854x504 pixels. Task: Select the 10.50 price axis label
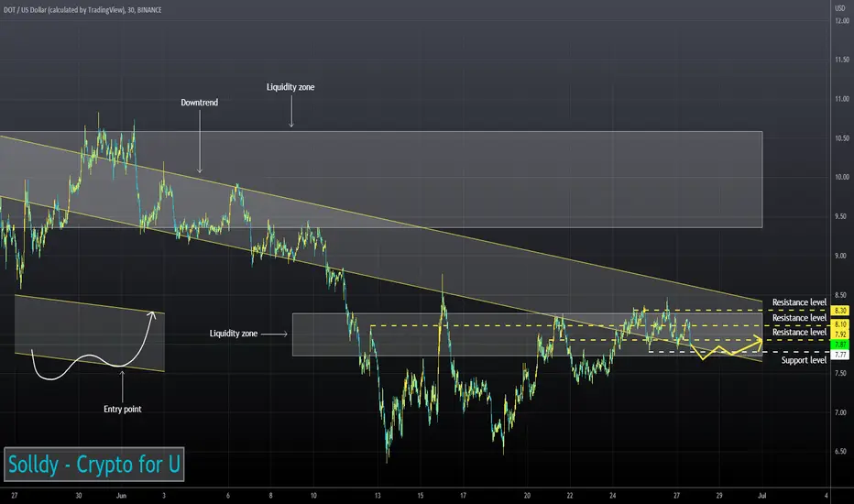click(841, 137)
